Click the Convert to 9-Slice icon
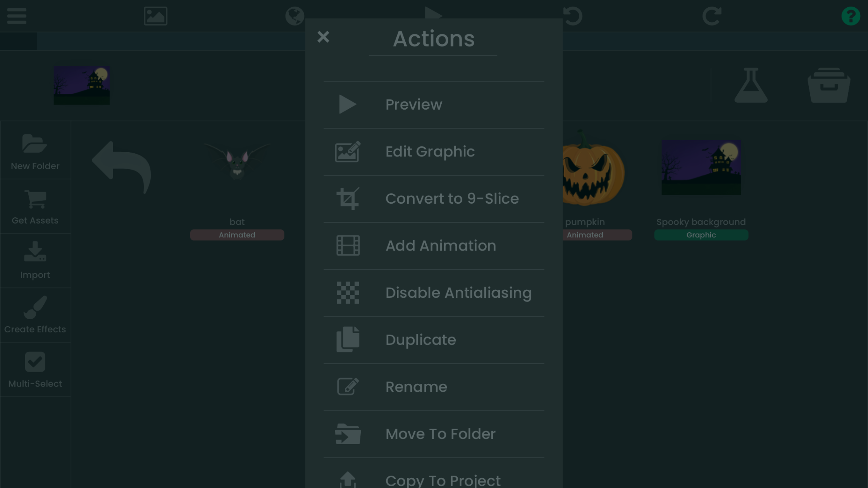The image size is (868, 488). [347, 198]
